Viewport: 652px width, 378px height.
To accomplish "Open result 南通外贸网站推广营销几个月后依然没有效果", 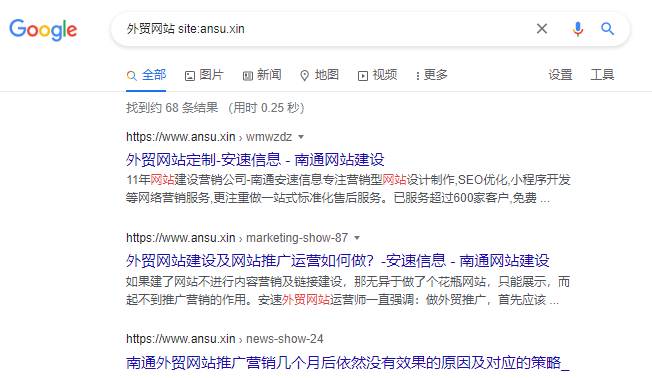I will (x=348, y=363).
